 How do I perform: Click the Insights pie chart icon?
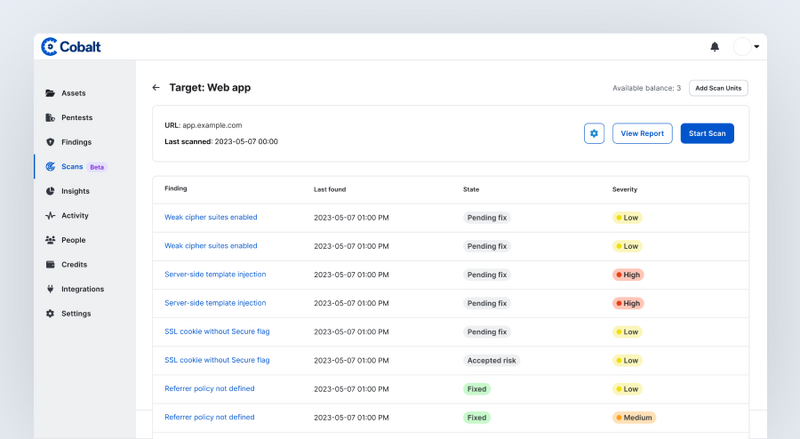(50, 191)
